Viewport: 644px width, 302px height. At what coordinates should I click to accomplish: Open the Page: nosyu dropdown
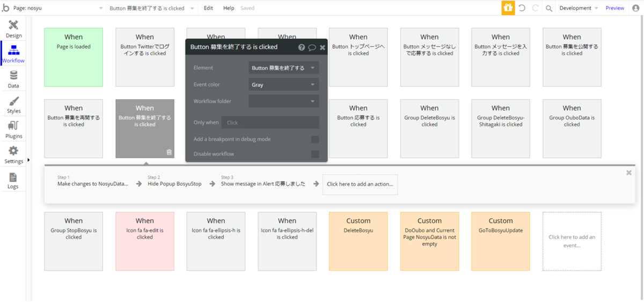coord(58,8)
